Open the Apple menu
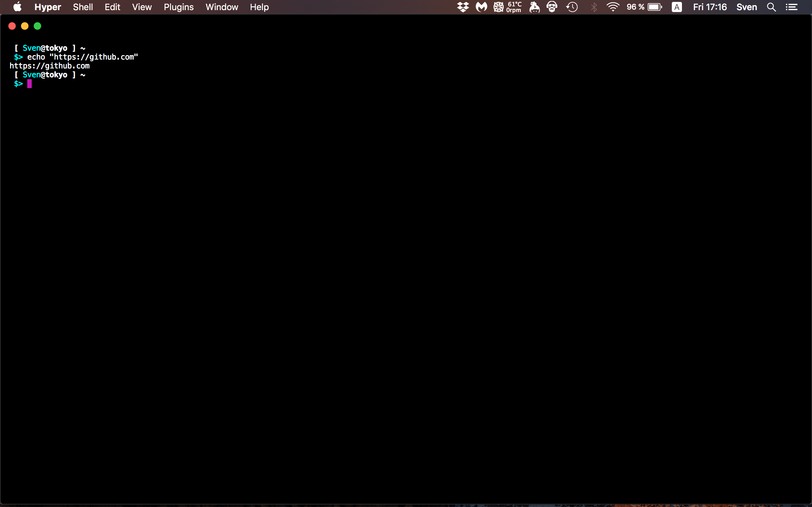Screen dimensions: 812x507 (x=17, y=7)
